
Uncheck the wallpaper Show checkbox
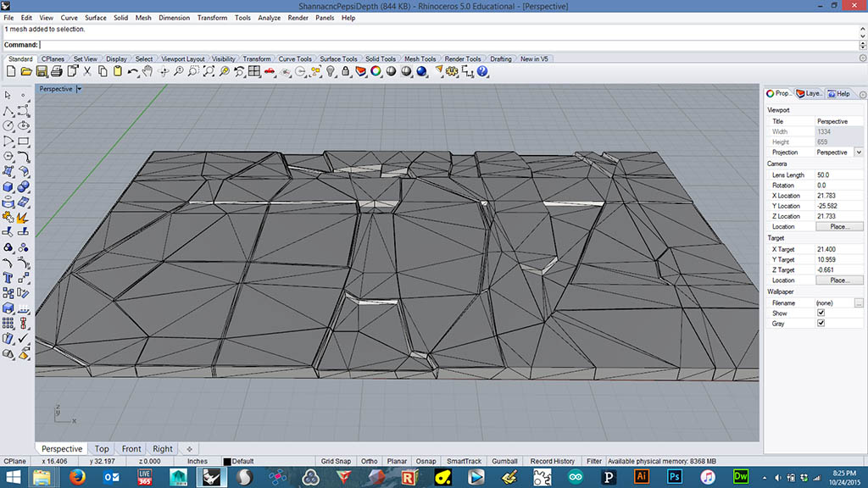coord(821,313)
